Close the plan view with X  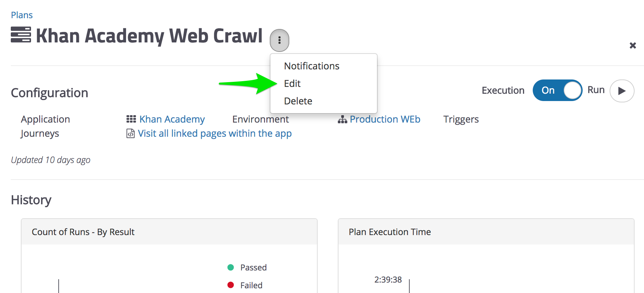click(x=633, y=45)
